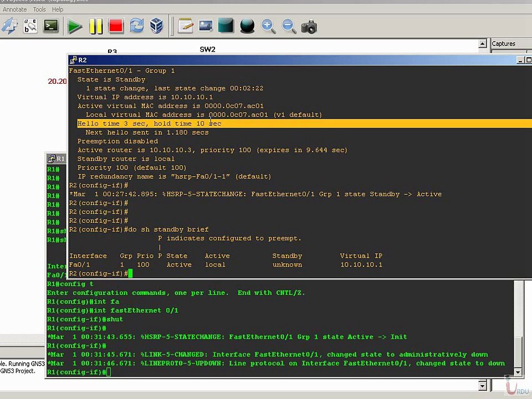Image resolution: width=532 pixels, height=399 pixels.
Task: Click '10.10.10.1' under Virtual IP column
Action: click(361, 265)
